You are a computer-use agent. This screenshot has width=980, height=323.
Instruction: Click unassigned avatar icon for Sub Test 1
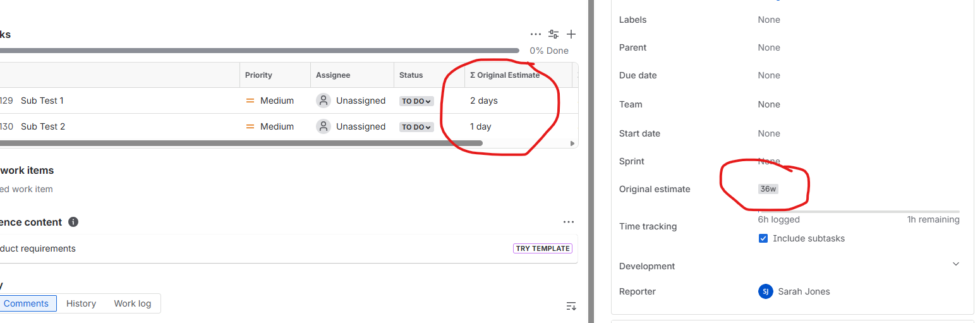pos(324,101)
